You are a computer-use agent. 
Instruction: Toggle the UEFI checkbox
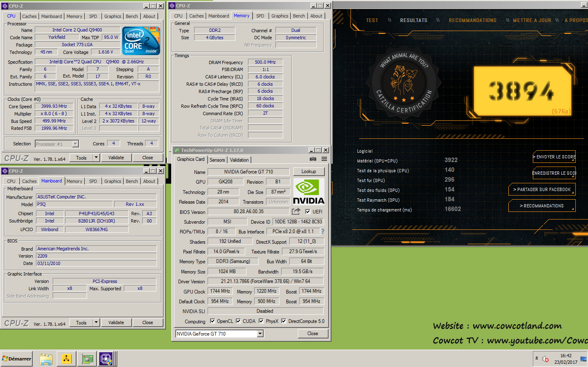[308, 211]
